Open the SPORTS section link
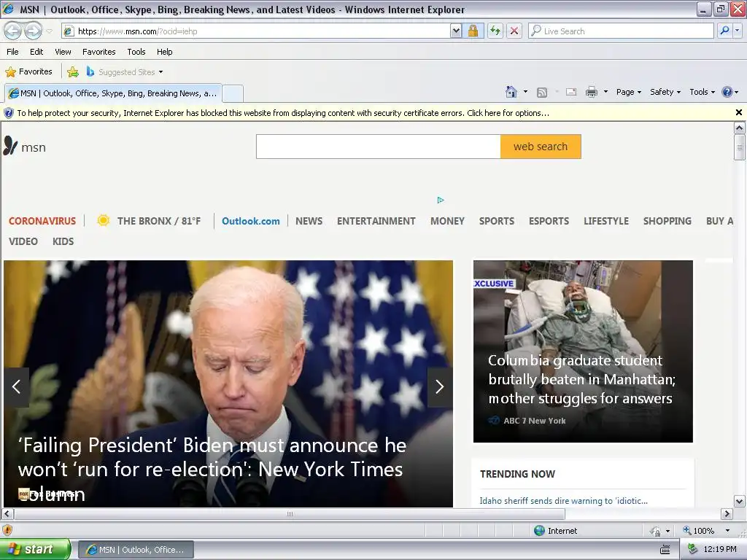The height and width of the screenshot is (560, 747). pyautogui.click(x=496, y=221)
